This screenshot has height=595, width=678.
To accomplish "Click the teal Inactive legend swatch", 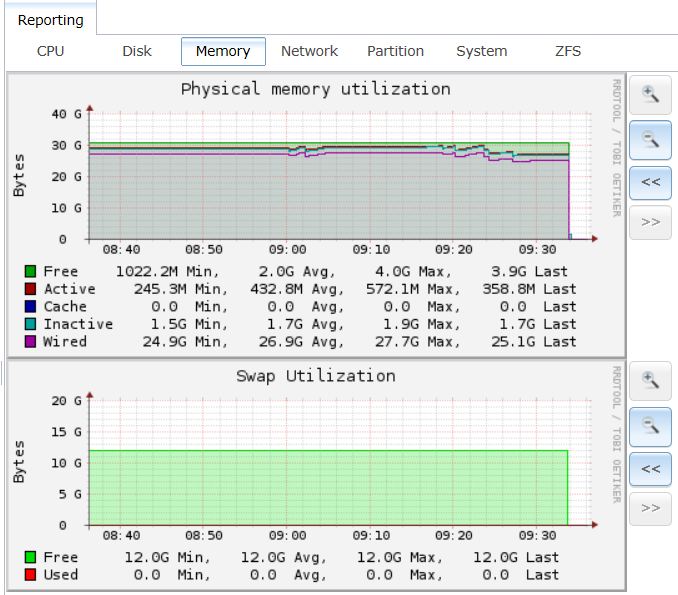I will (30, 324).
